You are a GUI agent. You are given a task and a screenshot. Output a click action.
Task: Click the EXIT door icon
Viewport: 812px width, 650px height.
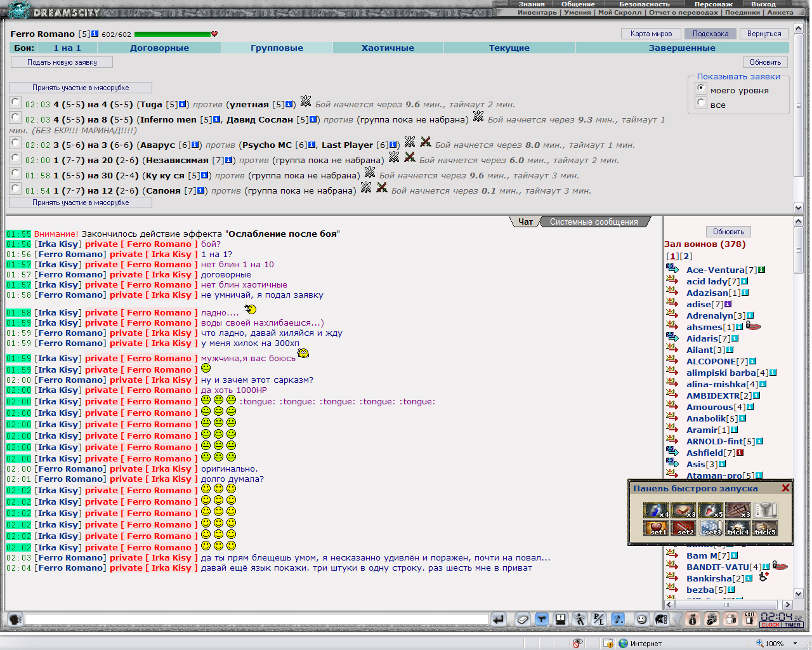tap(750, 620)
